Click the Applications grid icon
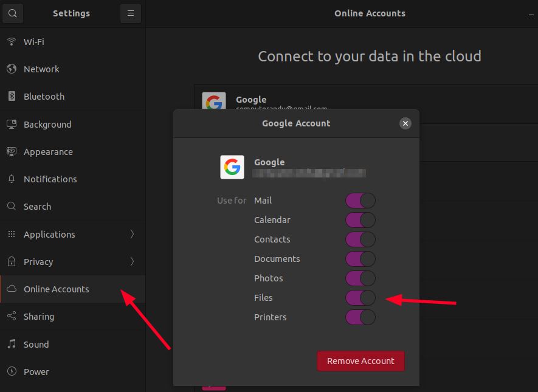 coord(12,234)
